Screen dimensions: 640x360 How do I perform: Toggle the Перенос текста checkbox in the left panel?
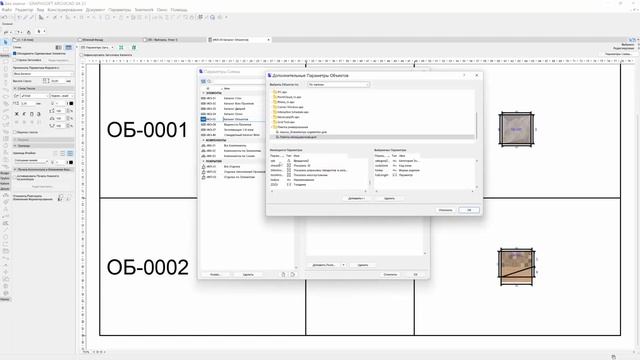pos(15,132)
